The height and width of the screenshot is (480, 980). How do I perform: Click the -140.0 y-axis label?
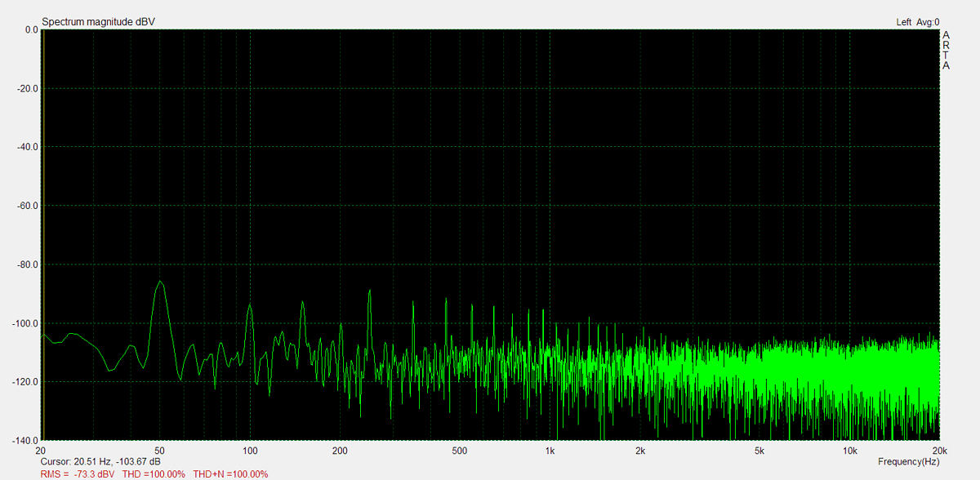point(26,440)
